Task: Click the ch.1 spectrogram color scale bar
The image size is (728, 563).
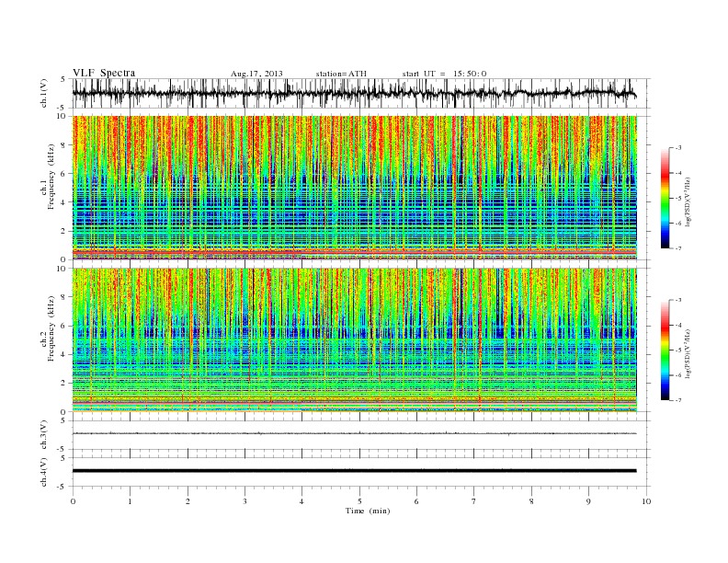Action: 665,198
